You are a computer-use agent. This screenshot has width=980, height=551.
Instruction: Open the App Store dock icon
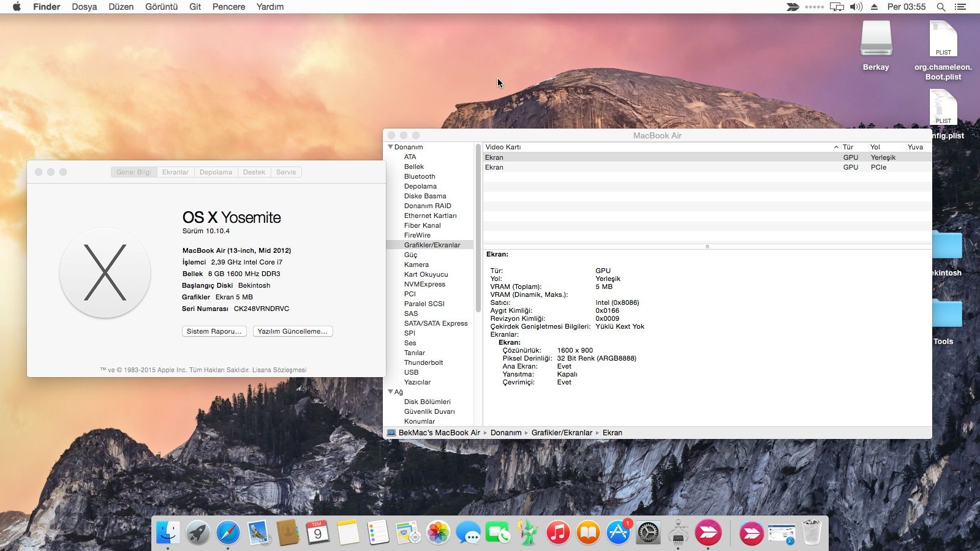[x=618, y=533]
